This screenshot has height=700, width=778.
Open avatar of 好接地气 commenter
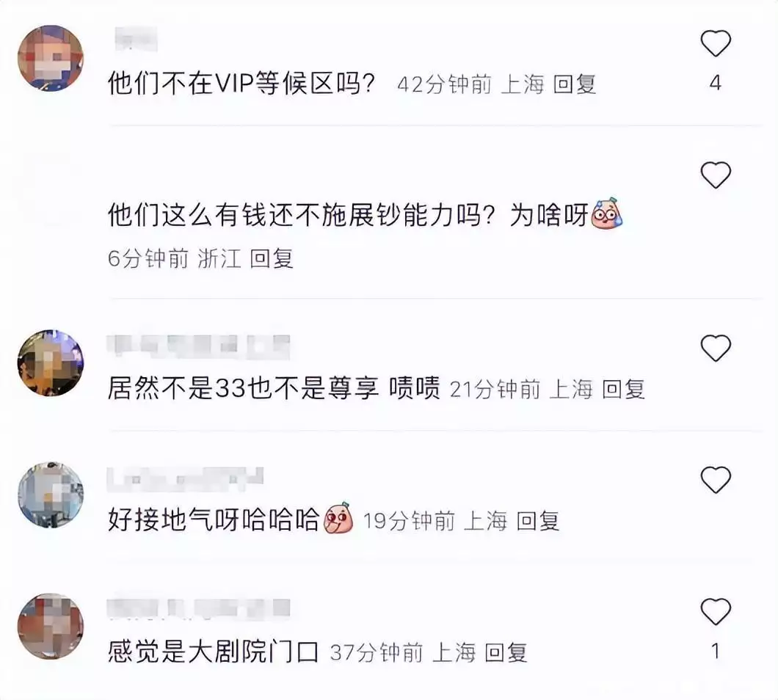pyautogui.click(x=51, y=495)
